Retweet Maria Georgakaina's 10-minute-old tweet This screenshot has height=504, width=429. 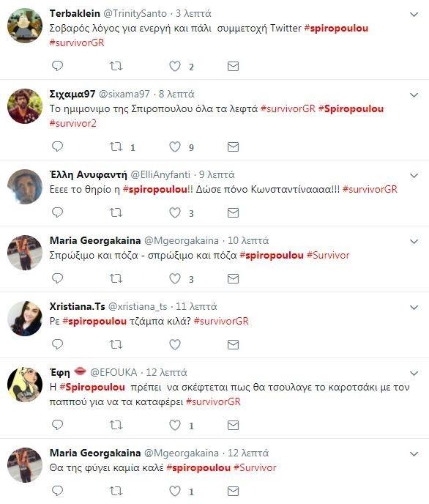[x=116, y=278]
